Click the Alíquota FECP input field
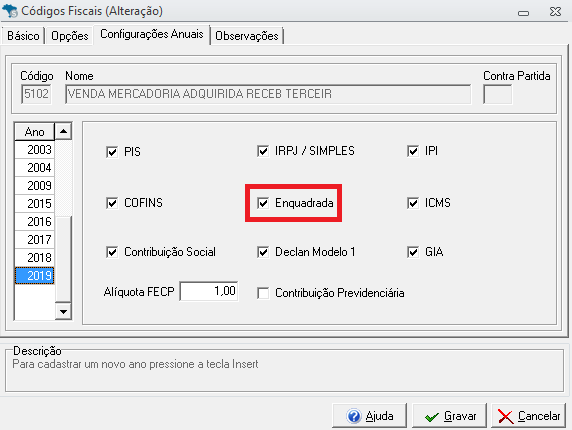The height and width of the screenshot is (430, 572). (209, 291)
